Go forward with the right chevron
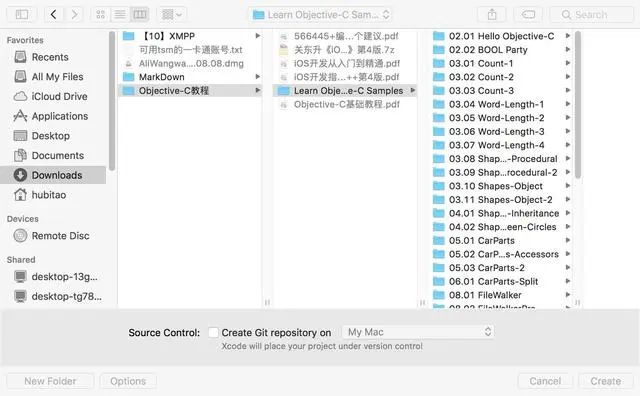640x396 pixels. click(x=74, y=15)
